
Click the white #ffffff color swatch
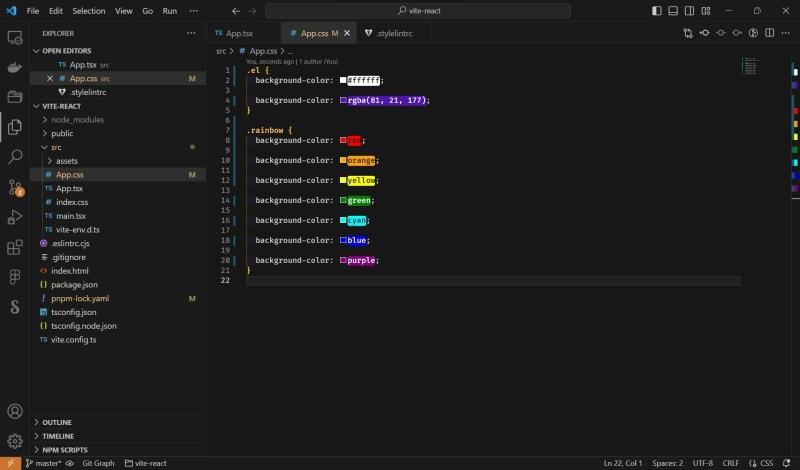(343, 80)
